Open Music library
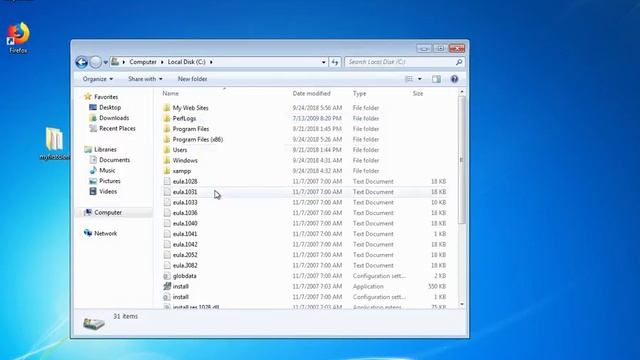The image size is (640, 360). [107, 170]
